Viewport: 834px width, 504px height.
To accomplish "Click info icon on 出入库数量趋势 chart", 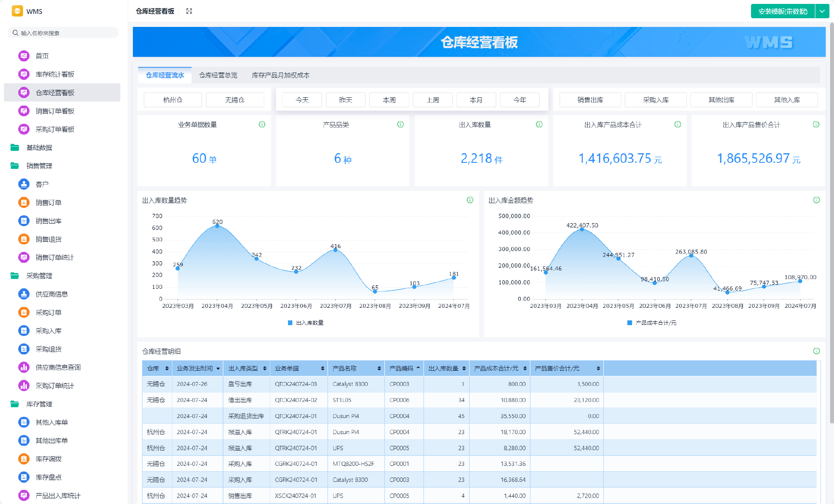I will pyautogui.click(x=470, y=200).
